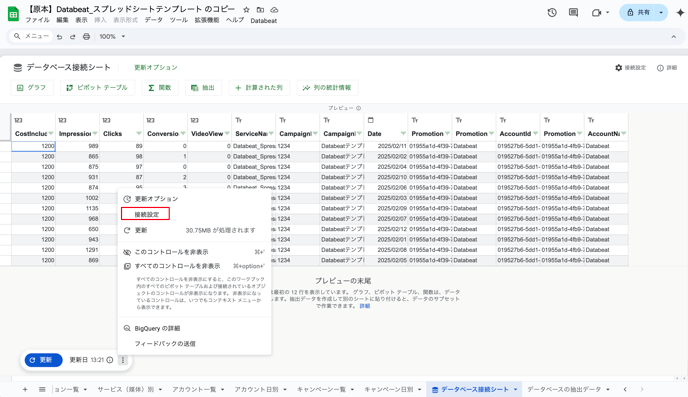The height and width of the screenshot is (397, 688).
Task: Open connection settings gear icon at top right
Action: coord(619,68)
